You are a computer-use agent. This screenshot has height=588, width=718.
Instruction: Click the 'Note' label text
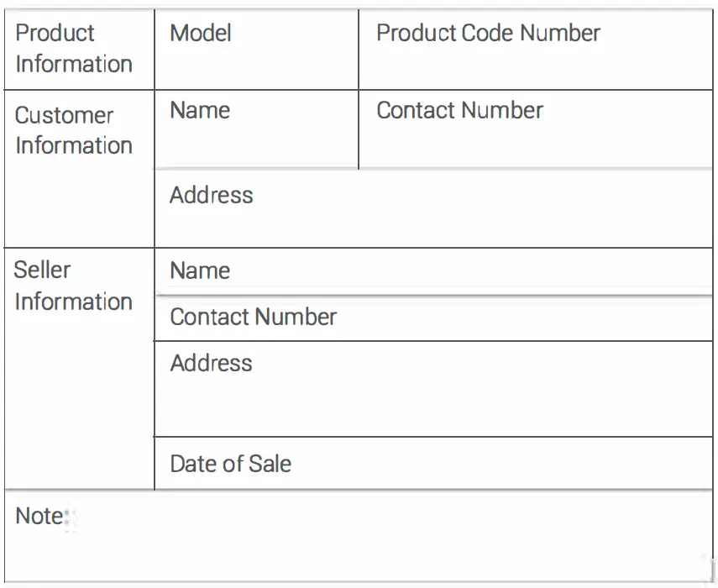(39, 516)
